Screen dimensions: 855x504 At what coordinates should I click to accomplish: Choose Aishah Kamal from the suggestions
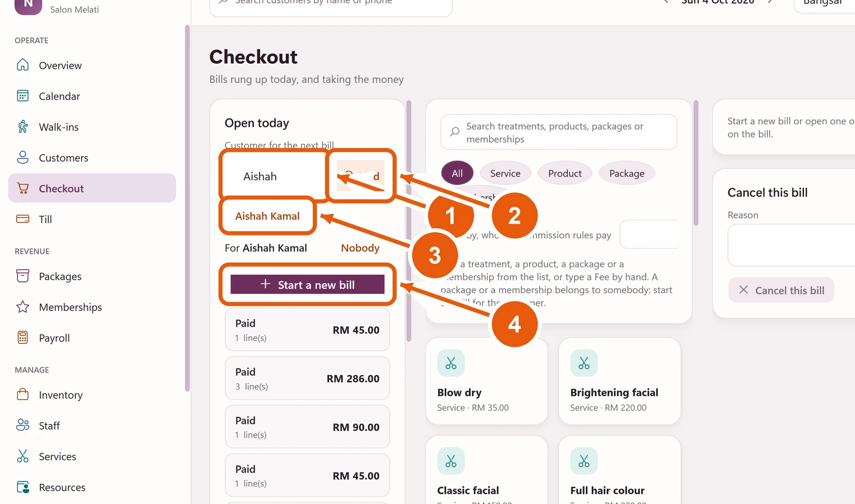pyautogui.click(x=267, y=216)
